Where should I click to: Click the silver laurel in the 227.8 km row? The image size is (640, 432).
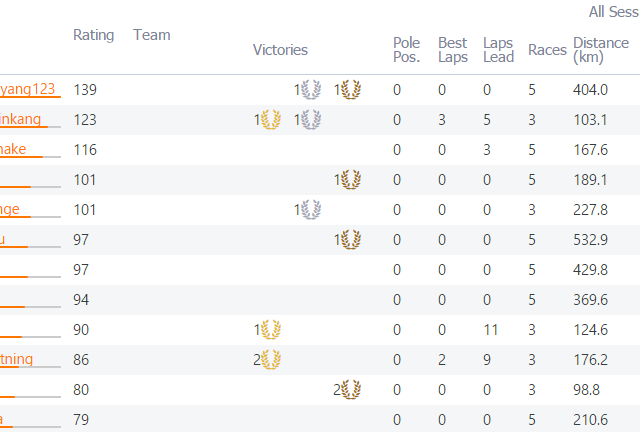(311, 209)
